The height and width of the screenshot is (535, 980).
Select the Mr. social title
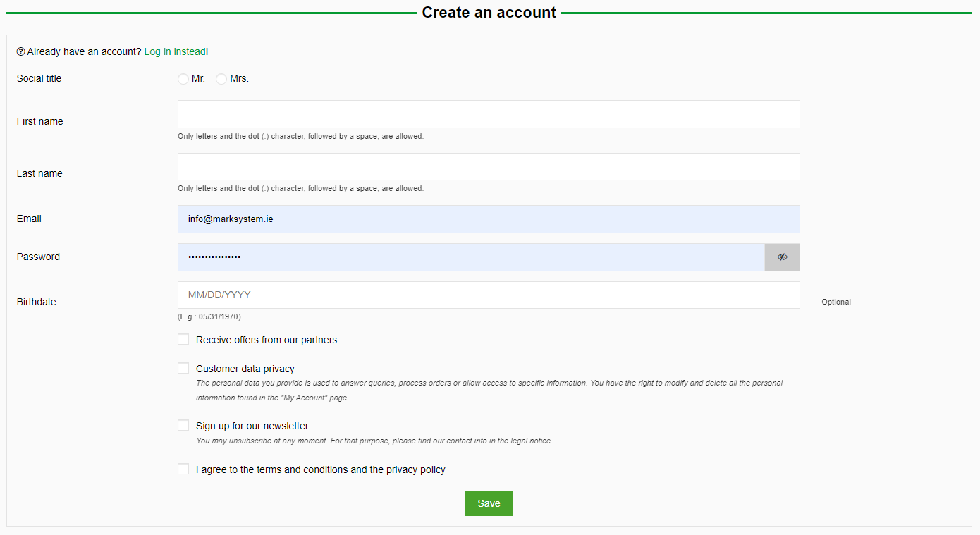click(183, 79)
